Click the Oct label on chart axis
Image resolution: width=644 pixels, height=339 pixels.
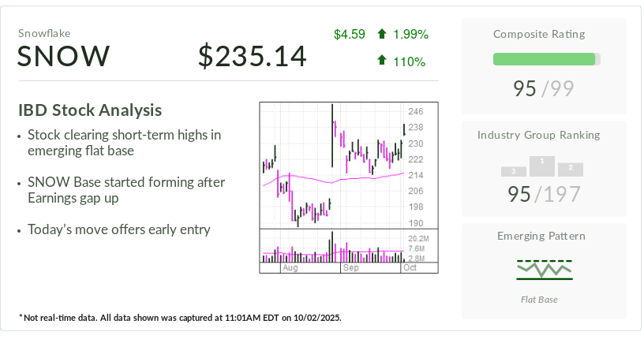410,268
